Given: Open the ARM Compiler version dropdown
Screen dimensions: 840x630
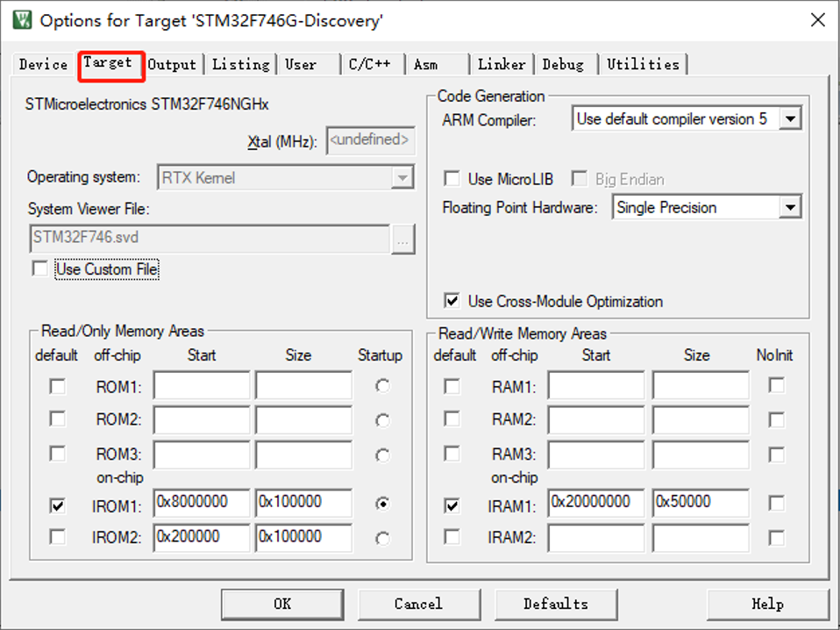Looking at the screenshot, I should (789, 118).
